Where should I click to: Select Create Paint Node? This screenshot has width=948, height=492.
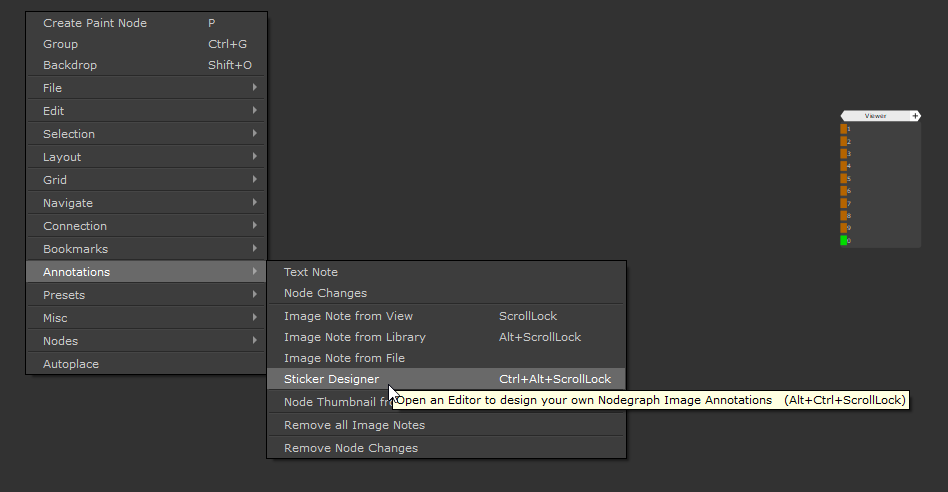point(95,23)
